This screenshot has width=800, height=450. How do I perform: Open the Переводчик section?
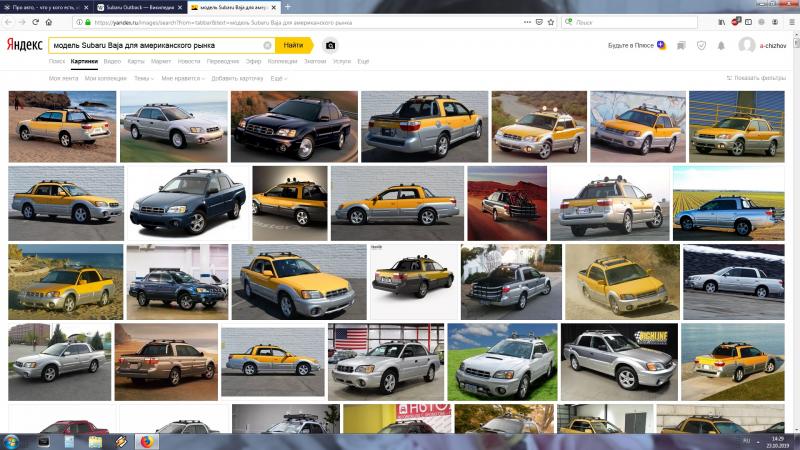coord(223,61)
